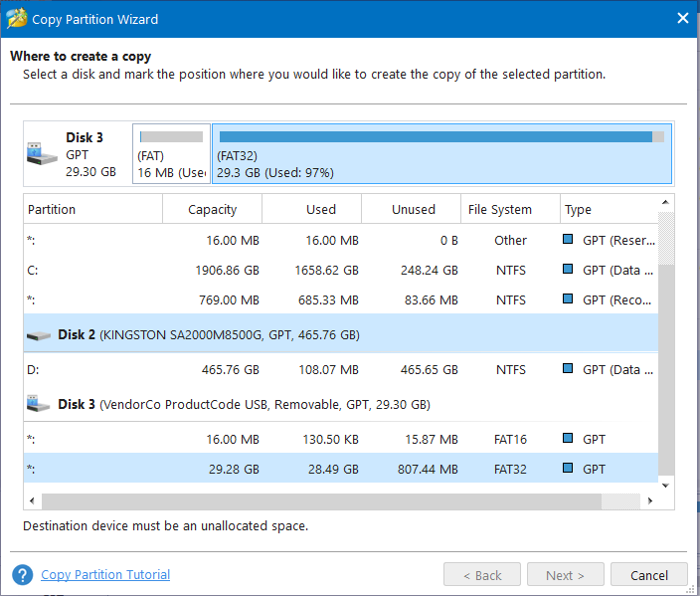Image resolution: width=700 pixels, height=596 pixels.
Task: Select the 16 MB FAT partition block
Action: coord(171,153)
